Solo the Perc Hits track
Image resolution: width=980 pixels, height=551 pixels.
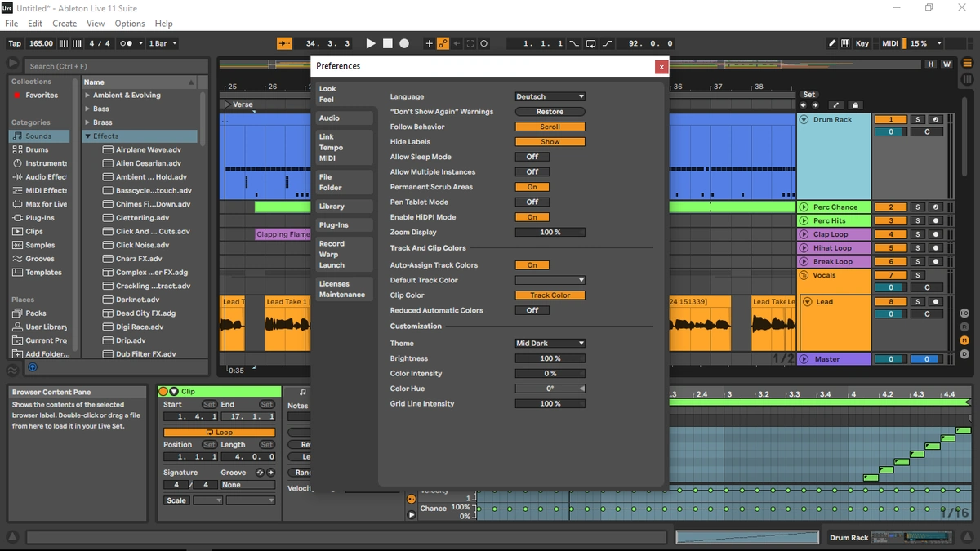(x=918, y=220)
